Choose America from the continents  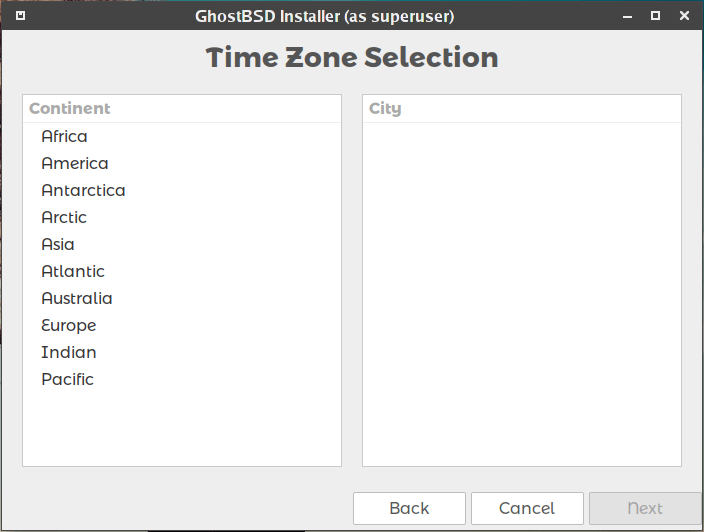(74, 163)
